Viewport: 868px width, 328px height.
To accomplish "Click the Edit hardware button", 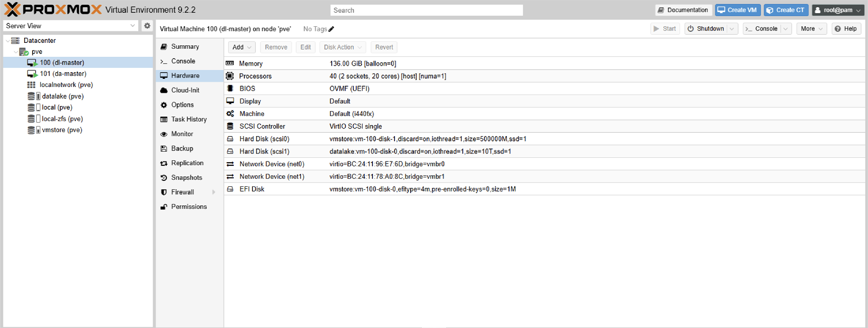I will point(305,47).
